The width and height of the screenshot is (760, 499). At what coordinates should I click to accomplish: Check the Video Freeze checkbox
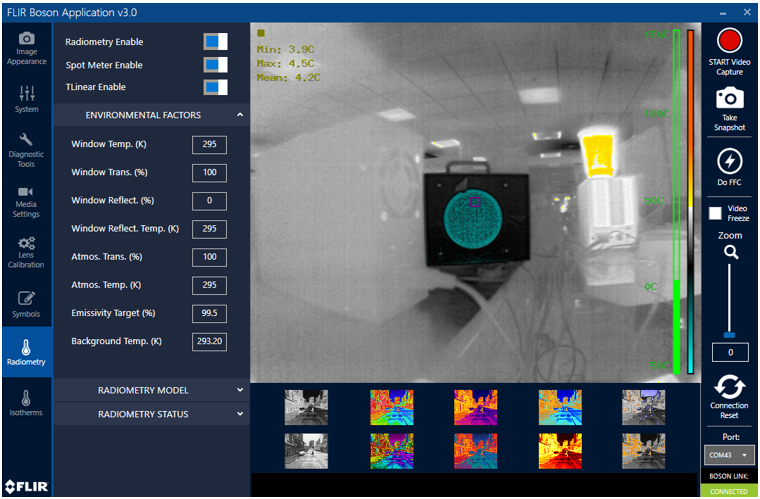[715, 213]
